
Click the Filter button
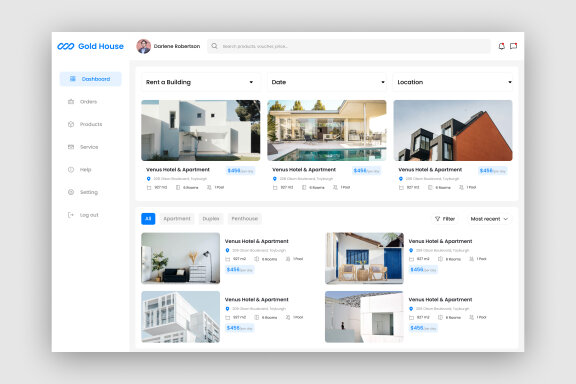(445, 219)
